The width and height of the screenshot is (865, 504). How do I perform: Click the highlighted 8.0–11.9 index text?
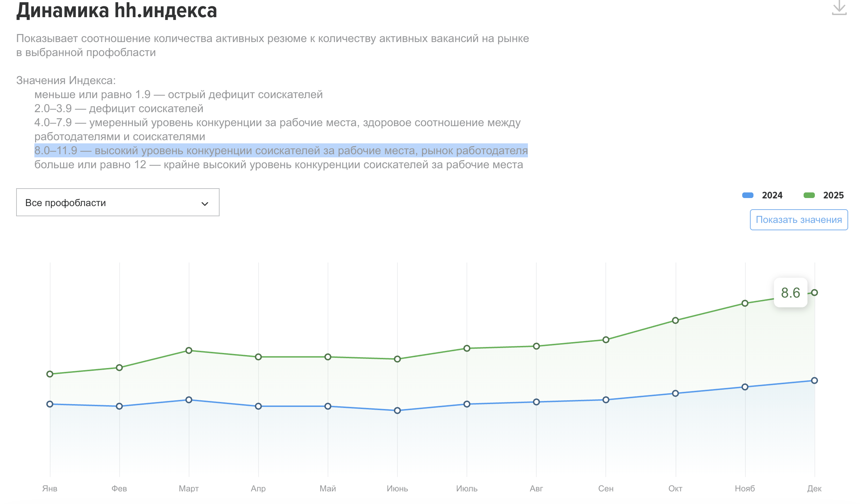[x=281, y=151]
